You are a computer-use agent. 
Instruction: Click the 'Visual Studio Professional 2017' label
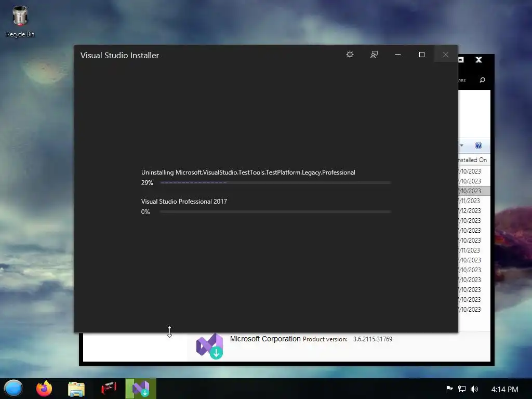point(184,202)
